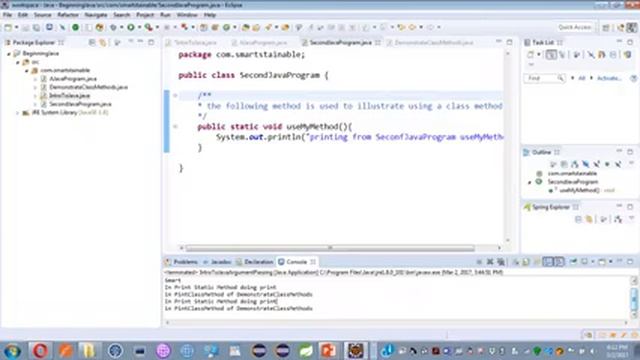Click the Find field in Task List
The width and height of the screenshot is (640, 360).
[544, 78]
